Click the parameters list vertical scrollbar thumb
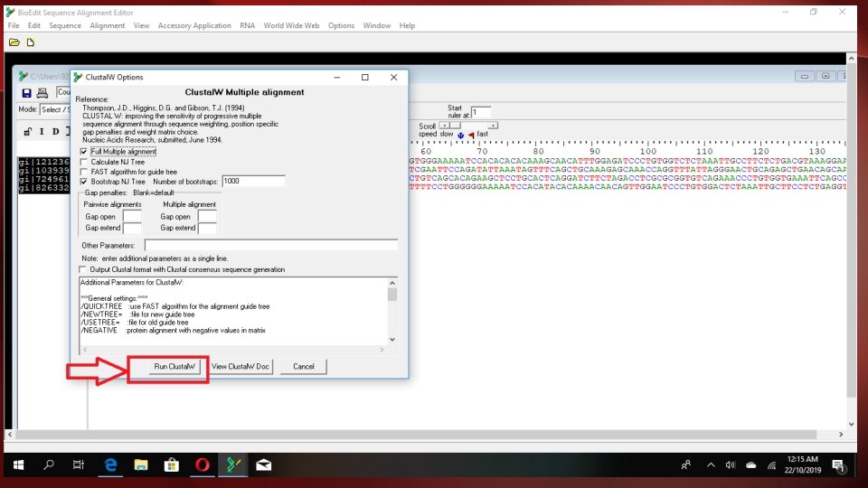Screen dimensions: 868x488 (x=392, y=295)
